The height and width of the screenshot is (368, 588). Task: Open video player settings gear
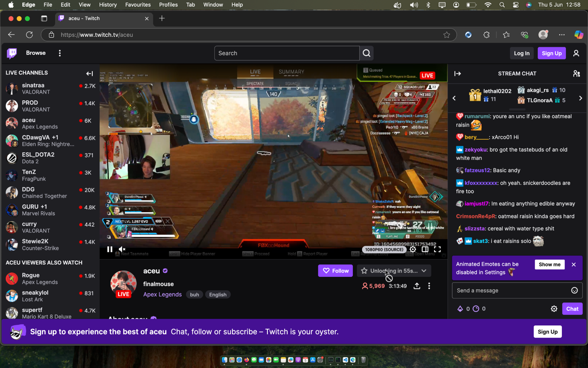click(x=413, y=249)
